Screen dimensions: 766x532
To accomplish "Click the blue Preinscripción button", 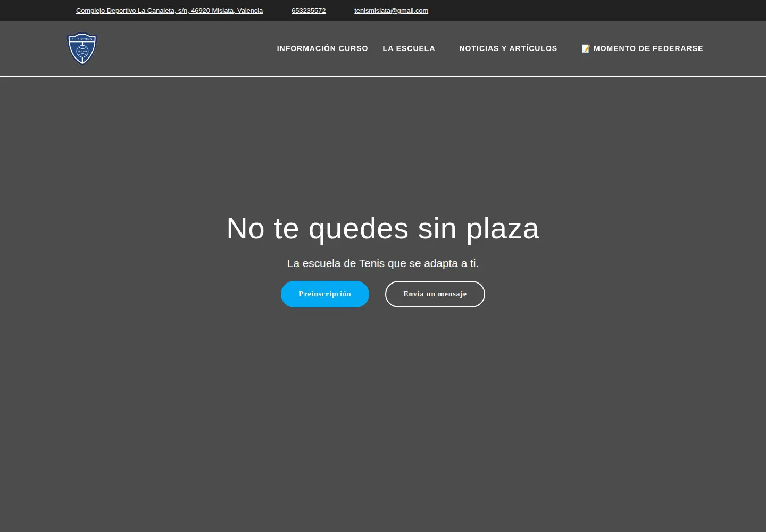I will pos(325,294).
